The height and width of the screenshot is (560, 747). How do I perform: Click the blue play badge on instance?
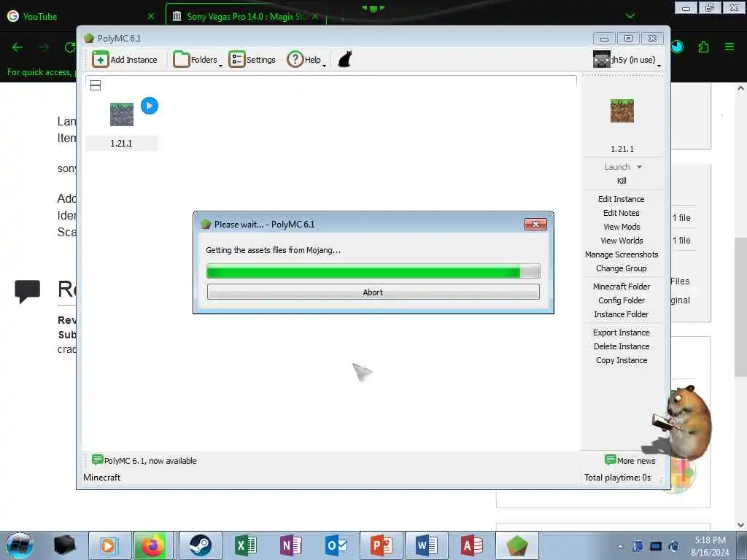[x=150, y=106]
